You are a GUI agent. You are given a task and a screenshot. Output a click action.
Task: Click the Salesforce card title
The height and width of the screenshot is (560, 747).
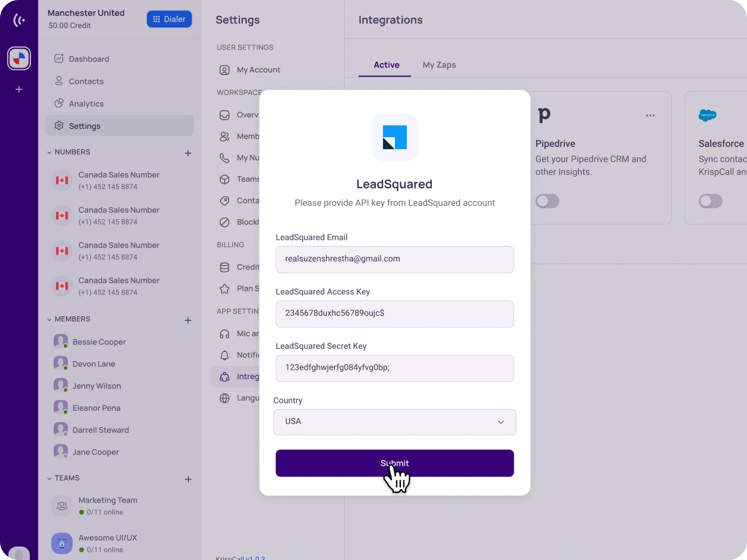pyautogui.click(x=721, y=143)
